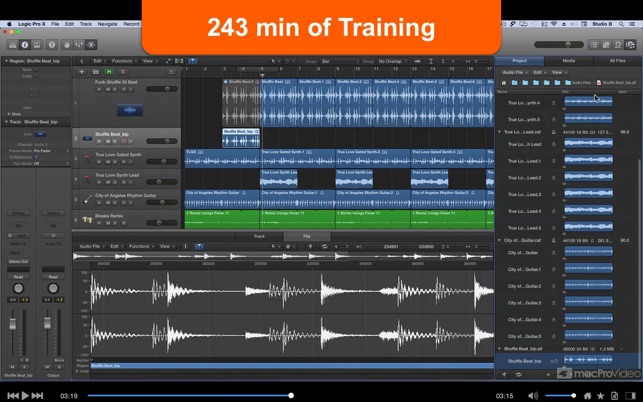
Task: Toggle the Q-Reference checkbox in Track inspector
Action: pyautogui.click(x=36, y=157)
